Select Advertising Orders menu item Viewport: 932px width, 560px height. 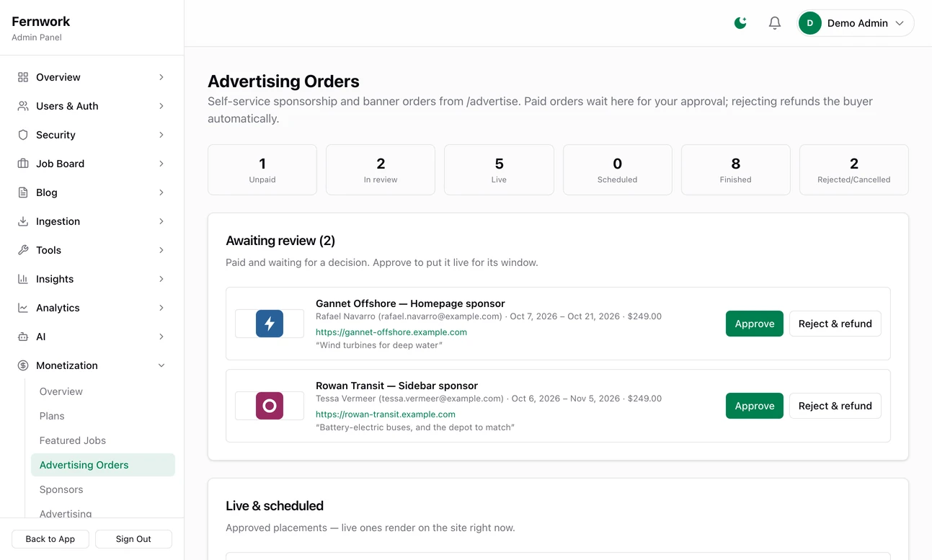coord(103,465)
